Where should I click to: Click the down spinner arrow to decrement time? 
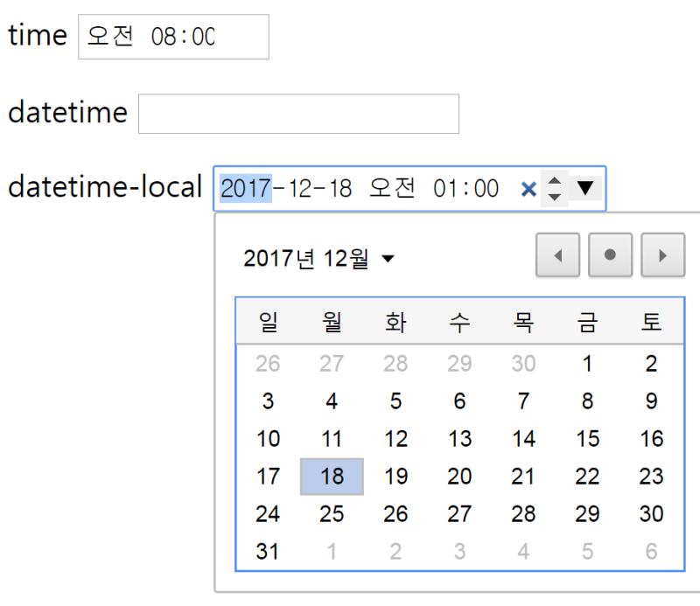click(x=554, y=195)
